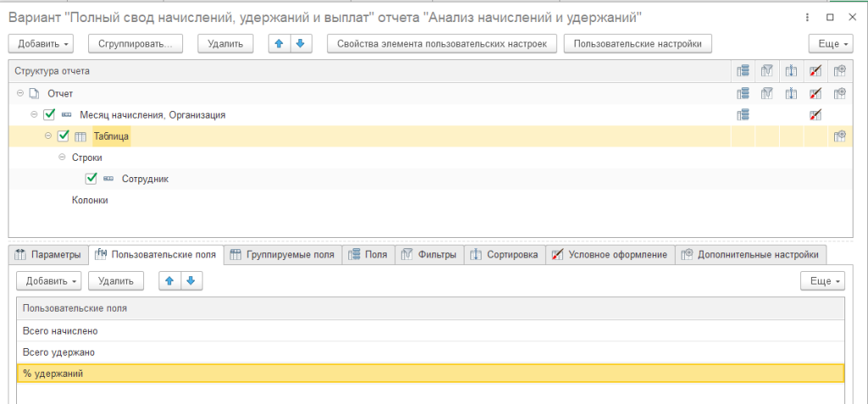The height and width of the screenshot is (404, 868).
Task: Click additional settings icon in Таблица row
Action: tap(839, 136)
